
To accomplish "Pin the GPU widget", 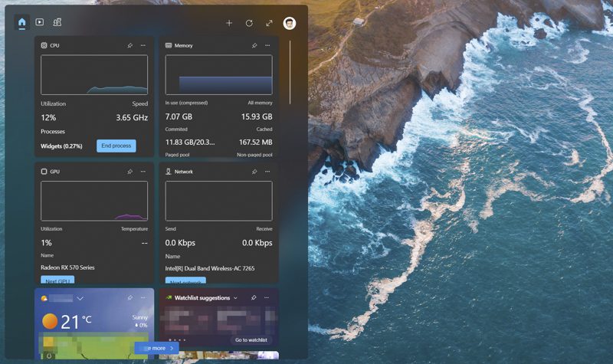I will 129,171.
